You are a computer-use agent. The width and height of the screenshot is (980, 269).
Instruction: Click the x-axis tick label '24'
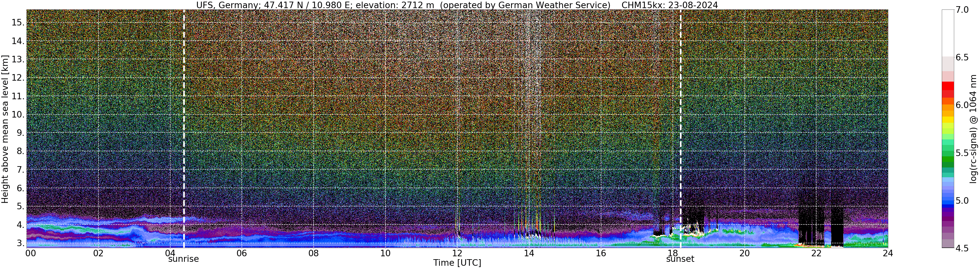pyautogui.click(x=888, y=253)
